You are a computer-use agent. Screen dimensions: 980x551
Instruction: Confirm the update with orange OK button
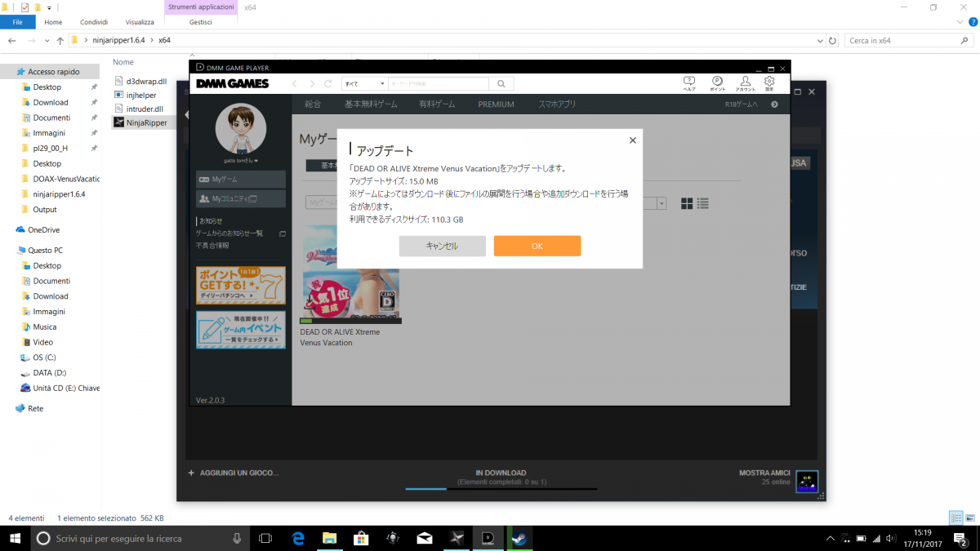[x=537, y=246]
